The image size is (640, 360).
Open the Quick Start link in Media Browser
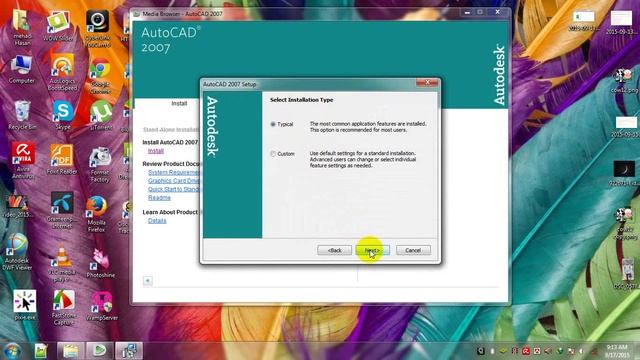point(173,189)
